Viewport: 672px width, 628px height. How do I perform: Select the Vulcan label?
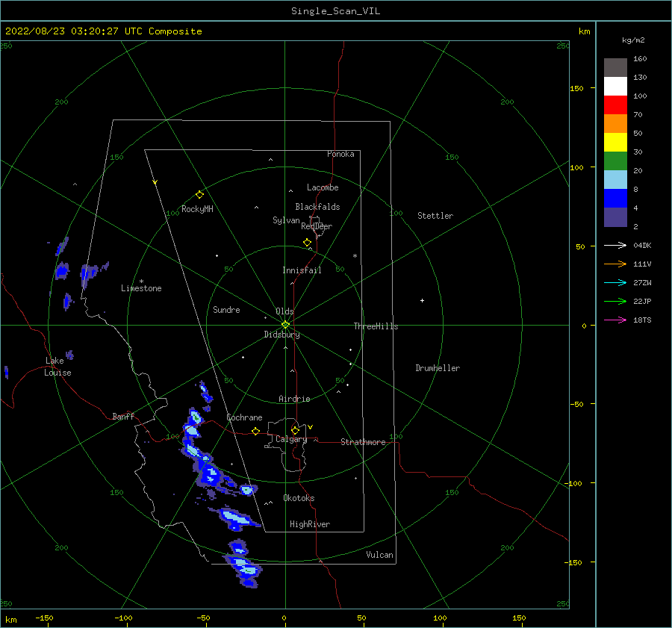pyautogui.click(x=379, y=555)
